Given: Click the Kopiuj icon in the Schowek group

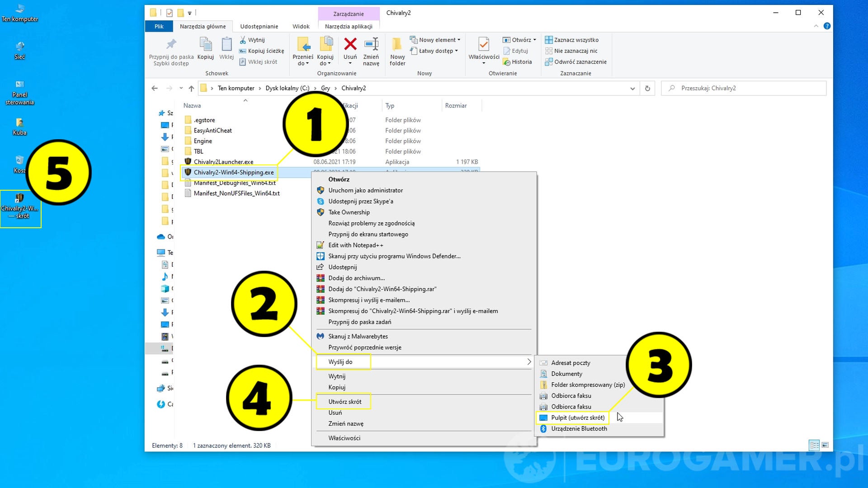Looking at the screenshot, I should 206,45.
